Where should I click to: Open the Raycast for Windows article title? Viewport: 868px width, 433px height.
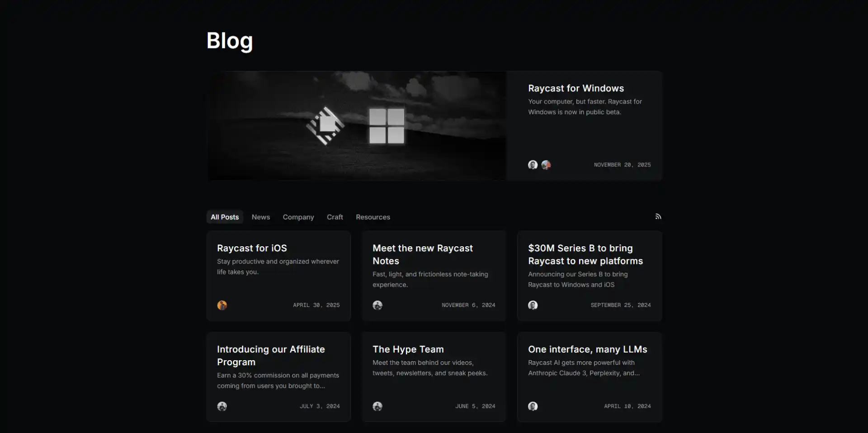point(576,88)
